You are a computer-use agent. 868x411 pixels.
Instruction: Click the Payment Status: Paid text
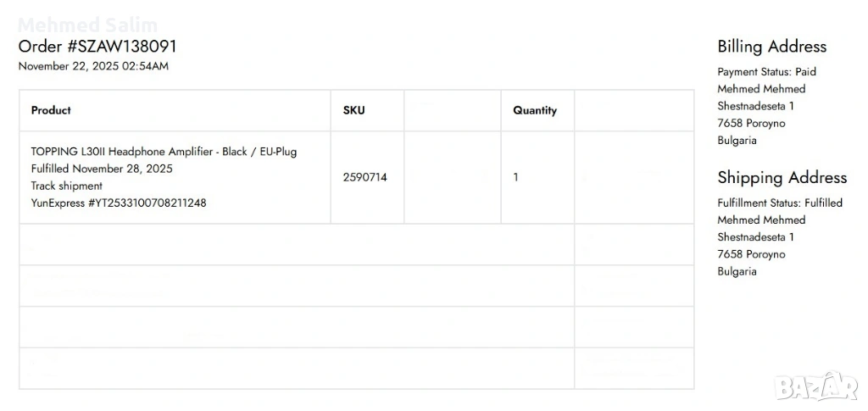click(766, 72)
